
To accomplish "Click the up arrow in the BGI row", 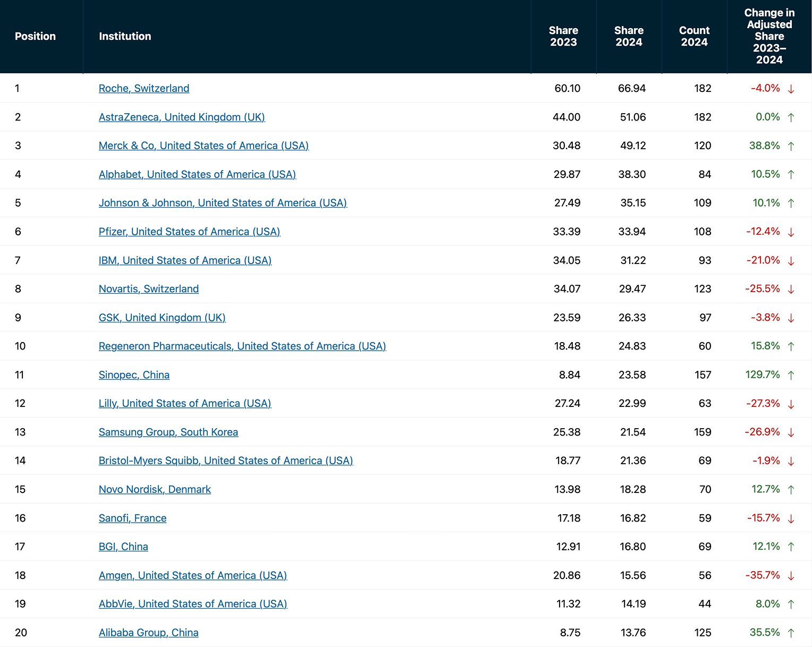I will click(791, 547).
